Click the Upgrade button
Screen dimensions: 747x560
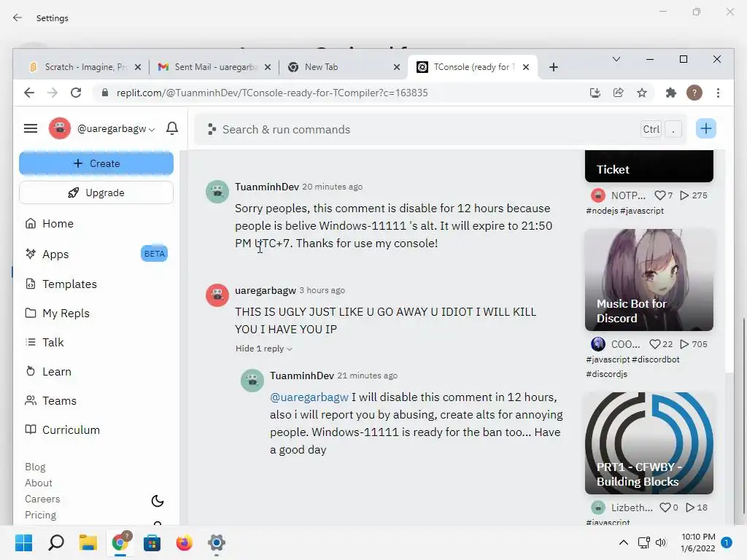(x=96, y=192)
